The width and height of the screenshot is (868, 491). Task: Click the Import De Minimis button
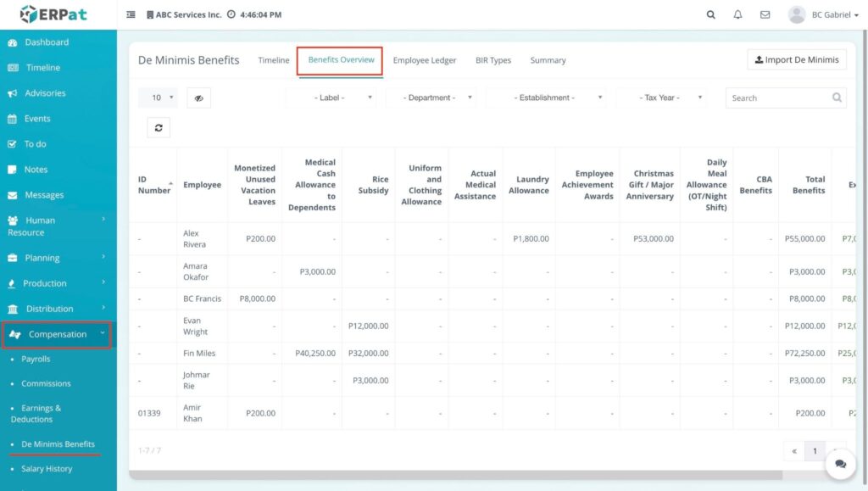click(x=796, y=59)
